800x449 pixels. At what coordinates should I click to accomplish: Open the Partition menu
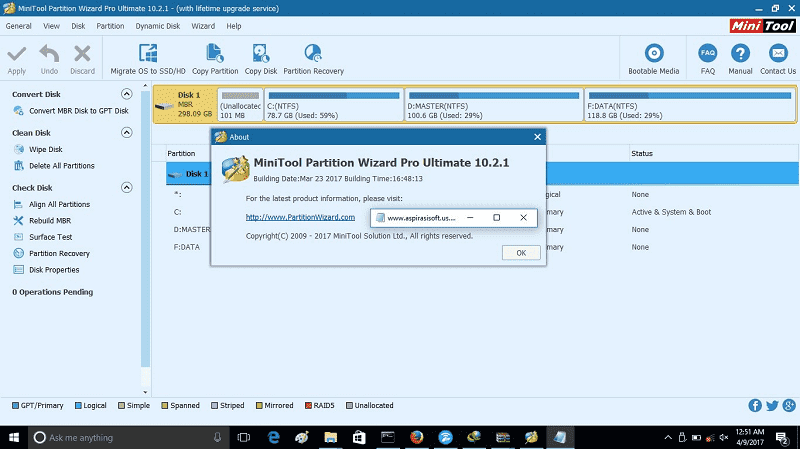click(x=110, y=26)
